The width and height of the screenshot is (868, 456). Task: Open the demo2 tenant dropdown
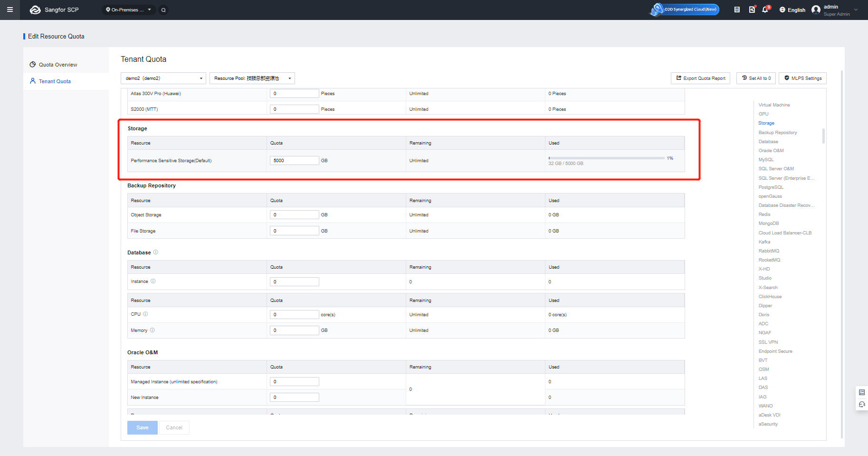point(163,78)
